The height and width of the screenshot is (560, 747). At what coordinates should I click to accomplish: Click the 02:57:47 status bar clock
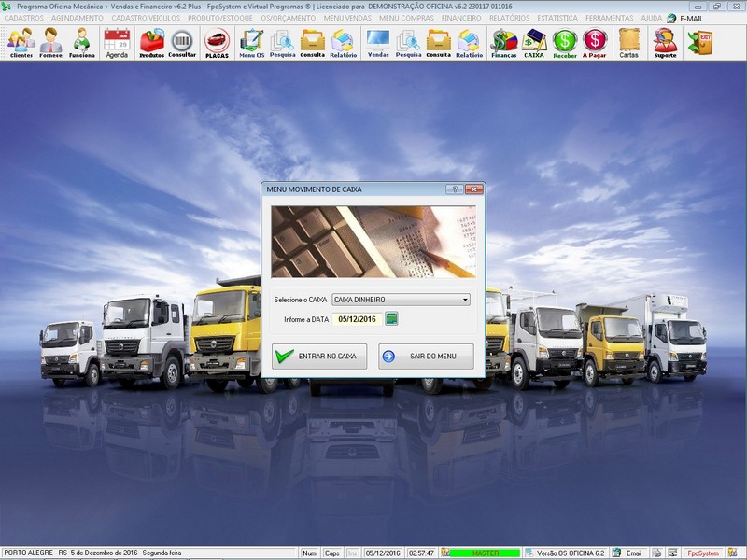(x=422, y=553)
